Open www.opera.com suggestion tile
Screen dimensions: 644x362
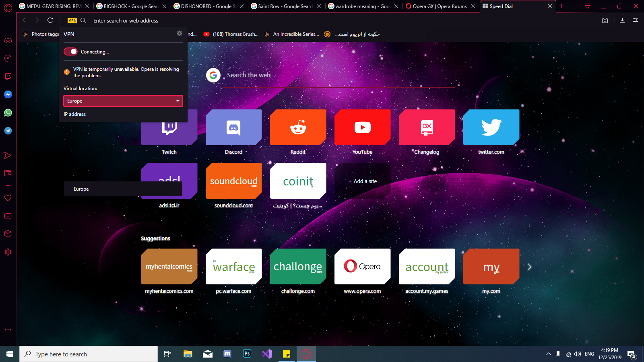[362, 266]
